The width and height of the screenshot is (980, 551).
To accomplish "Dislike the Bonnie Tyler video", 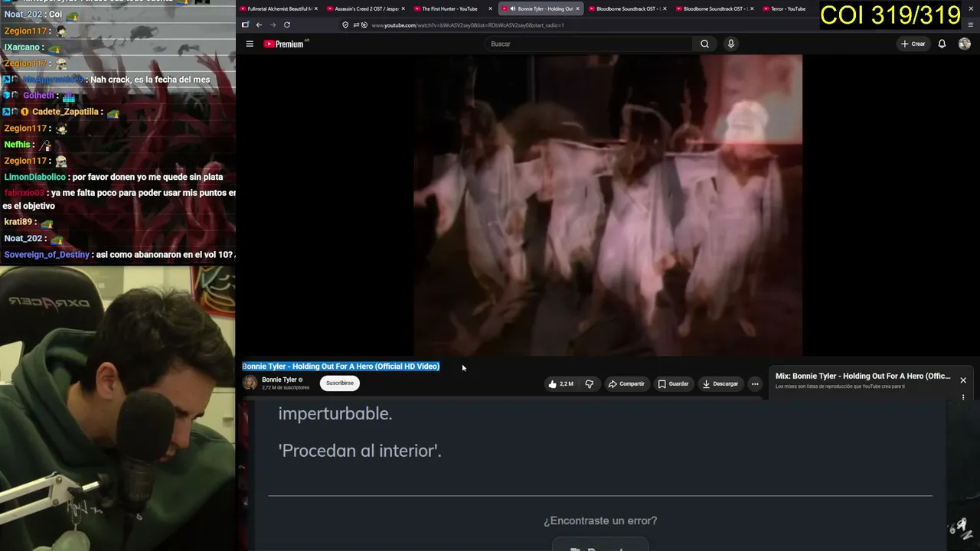I will [x=589, y=383].
